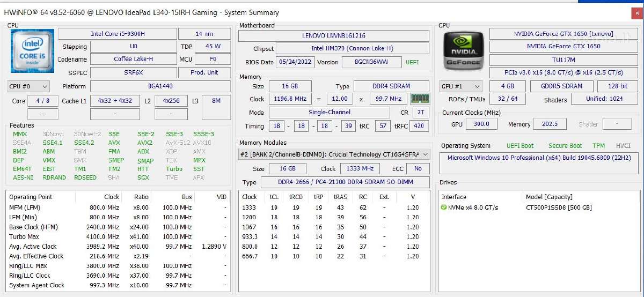The image size is (644, 297).
Task: Click the 666.7 clock row in timings table
Action: tap(334, 256)
